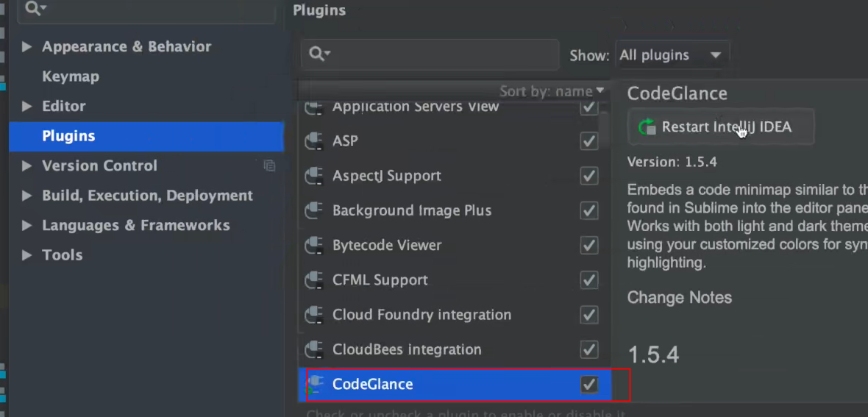The image size is (868, 417).
Task: Select the CFML Support plugin row
Action: (x=454, y=280)
